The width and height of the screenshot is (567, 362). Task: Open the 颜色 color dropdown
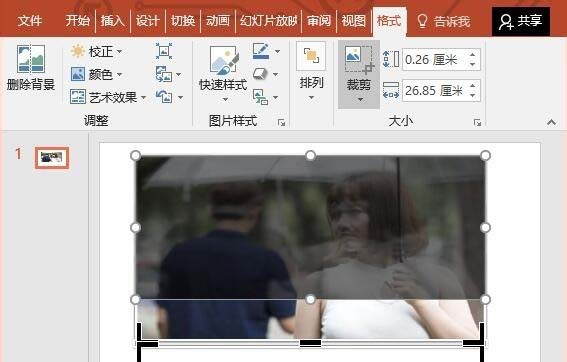pyautogui.click(x=97, y=74)
